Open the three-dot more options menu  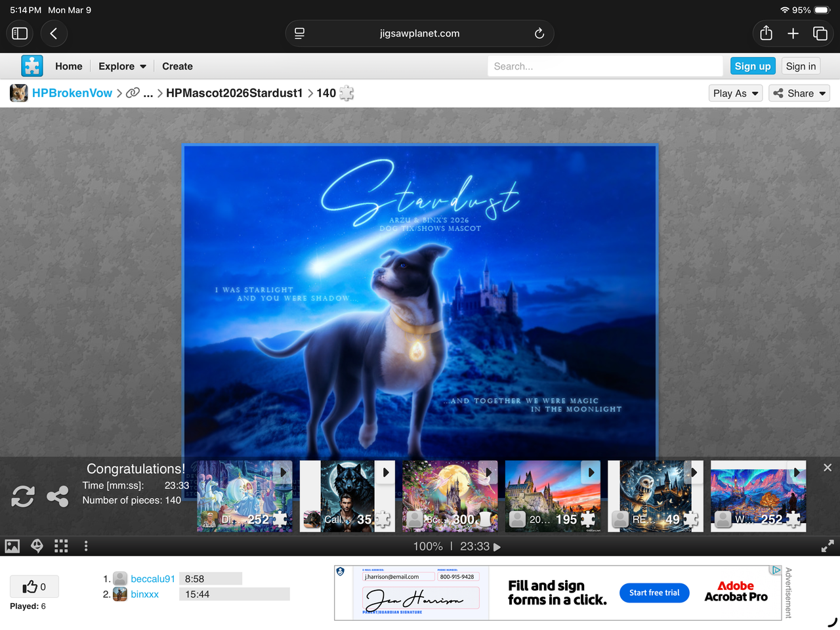click(86, 546)
